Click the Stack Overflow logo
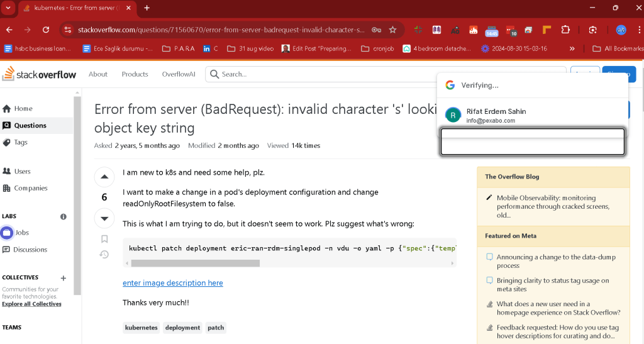644x344 pixels. point(40,74)
